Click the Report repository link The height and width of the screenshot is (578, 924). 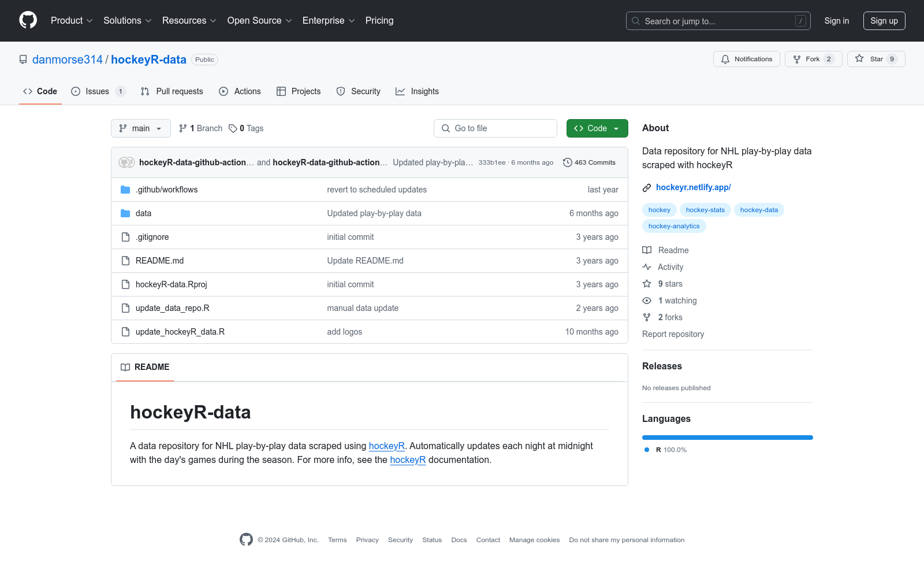[673, 334]
